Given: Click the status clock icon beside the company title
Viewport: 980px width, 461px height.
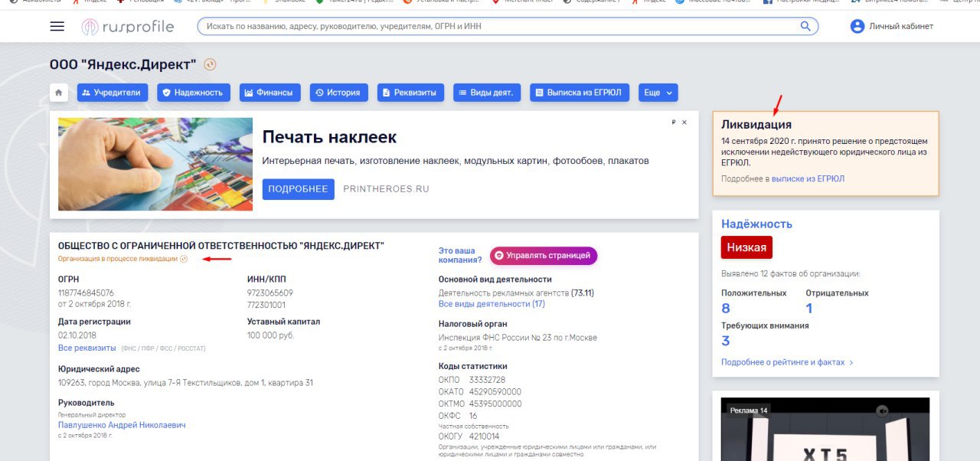Looking at the screenshot, I should (x=211, y=65).
